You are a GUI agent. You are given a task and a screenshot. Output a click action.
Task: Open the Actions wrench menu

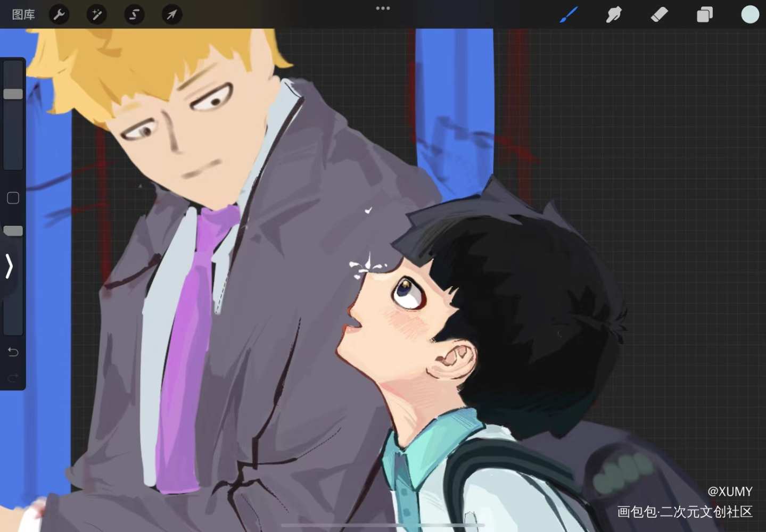tap(59, 14)
